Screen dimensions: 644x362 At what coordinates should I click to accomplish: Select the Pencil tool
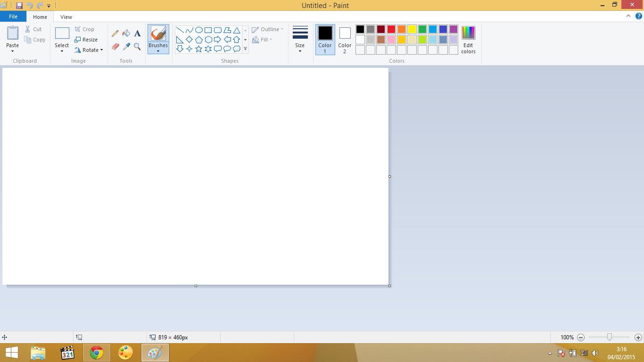pyautogui.click(x=115, y=33)
